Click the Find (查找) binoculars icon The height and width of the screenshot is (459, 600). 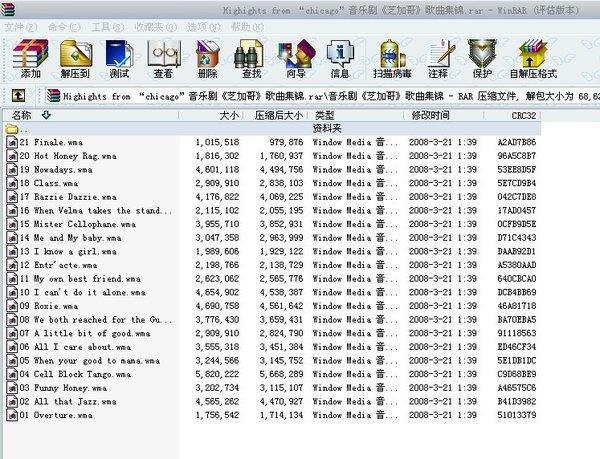tap(249, 54)
